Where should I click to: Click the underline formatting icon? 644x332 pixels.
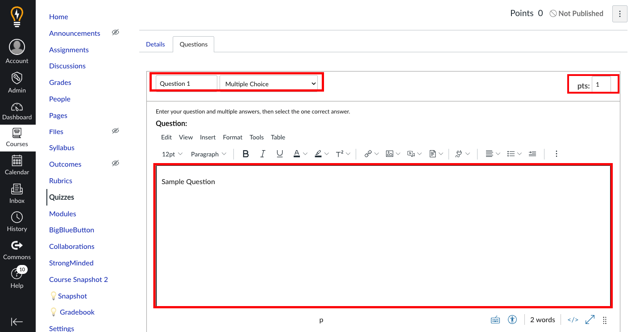[x=280, y=154]
